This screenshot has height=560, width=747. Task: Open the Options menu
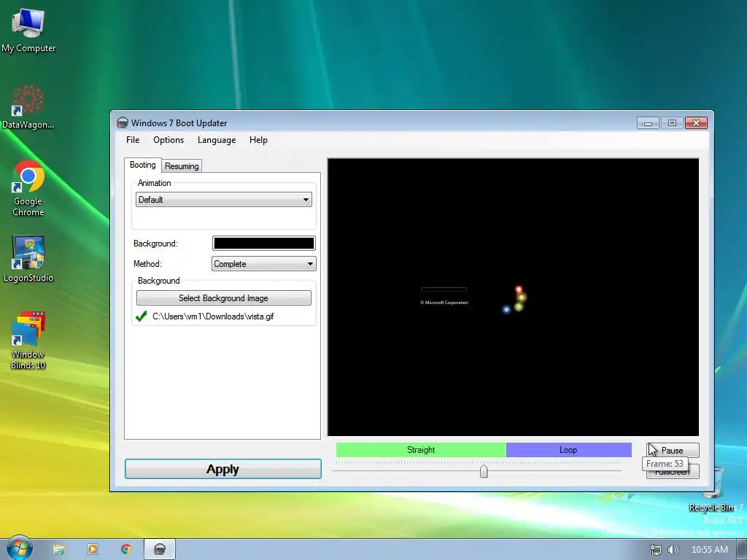(x=169, y=140)
